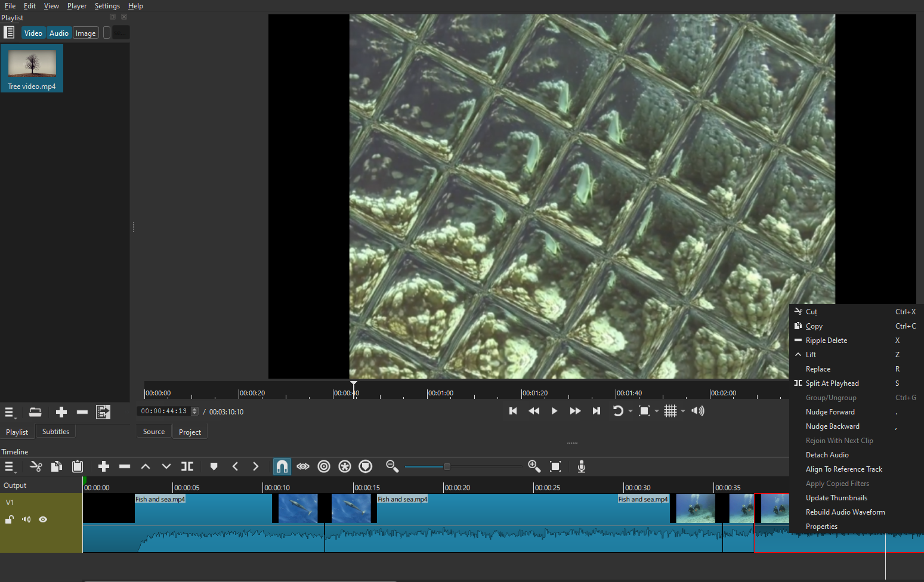
Task: Activate the Split At Playhead icon
Action: tap(187, 466)
